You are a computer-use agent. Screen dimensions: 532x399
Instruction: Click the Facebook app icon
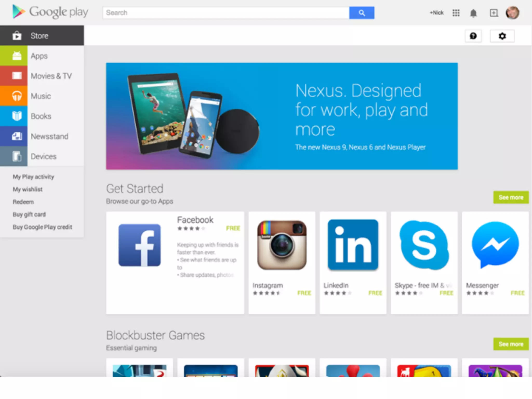139,245
